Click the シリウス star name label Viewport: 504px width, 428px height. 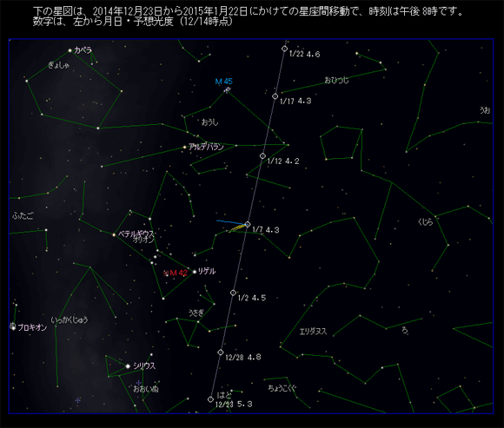click(144, 365)
